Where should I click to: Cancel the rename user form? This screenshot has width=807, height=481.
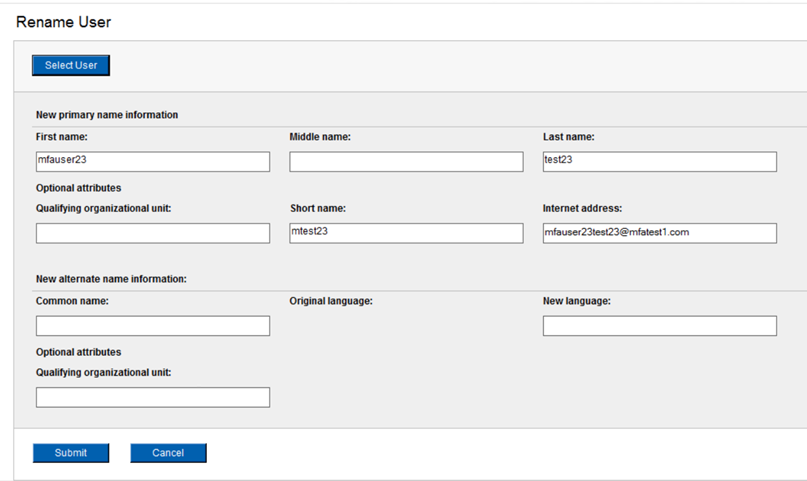(168, 453)
